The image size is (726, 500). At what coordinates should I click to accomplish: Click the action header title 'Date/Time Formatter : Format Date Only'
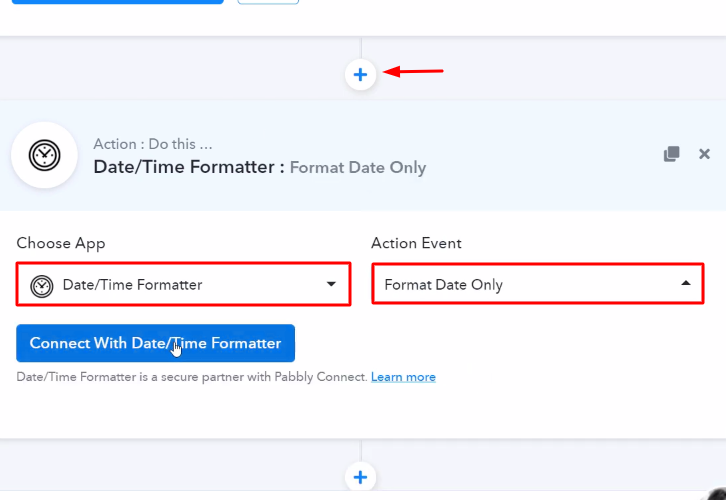259,167
